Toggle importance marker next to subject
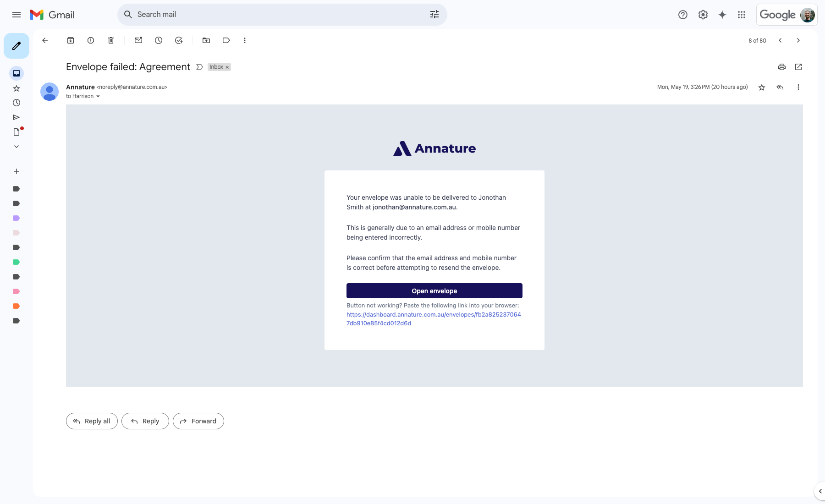The height and width of the screenshot is (504, 825). [199, 67]
